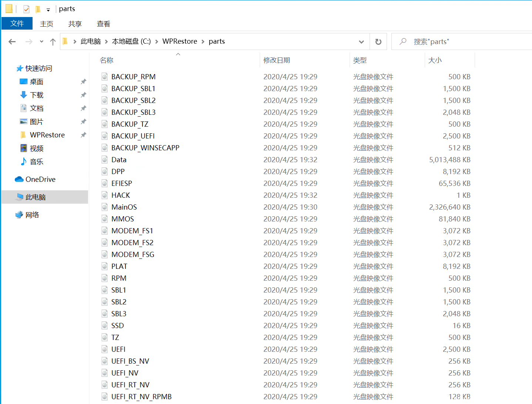
Task: Select the Data file row
Action: [x=119, y=160]
